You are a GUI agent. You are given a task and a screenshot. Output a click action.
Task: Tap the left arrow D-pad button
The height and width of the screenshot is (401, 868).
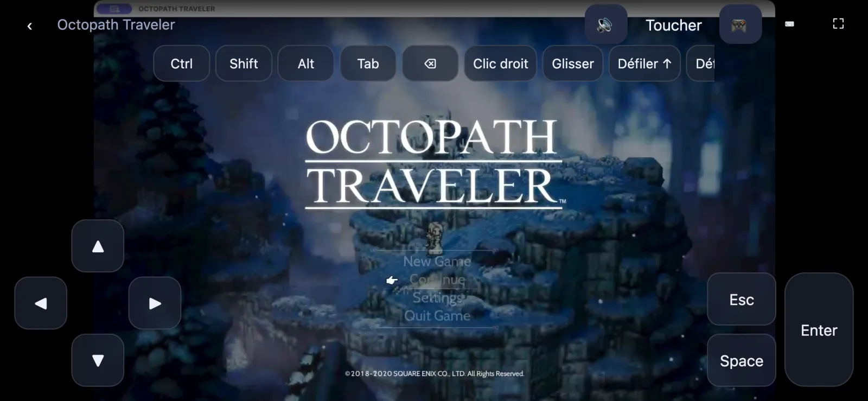tap(41, 303)
